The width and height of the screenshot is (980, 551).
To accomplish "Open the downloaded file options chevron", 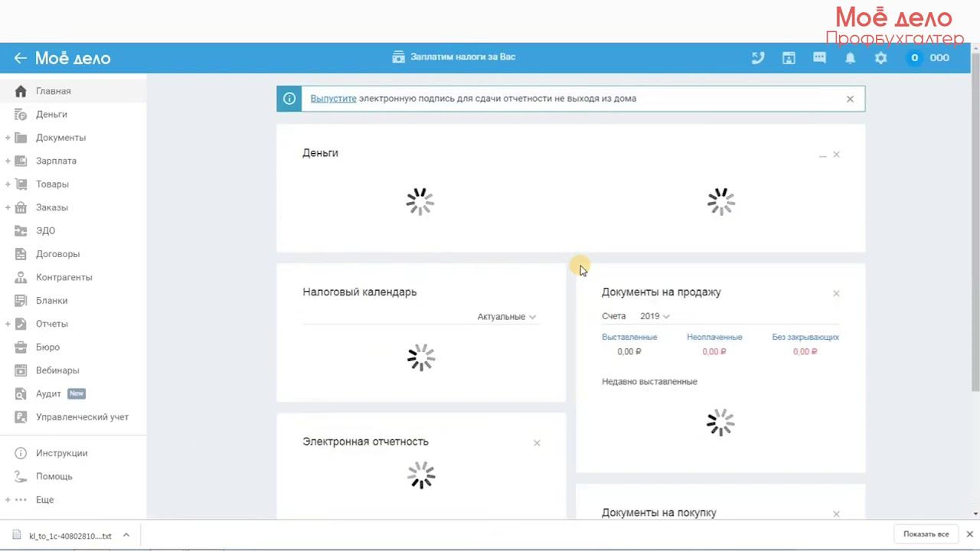I will pyautogui.click(x=126, y=536).
